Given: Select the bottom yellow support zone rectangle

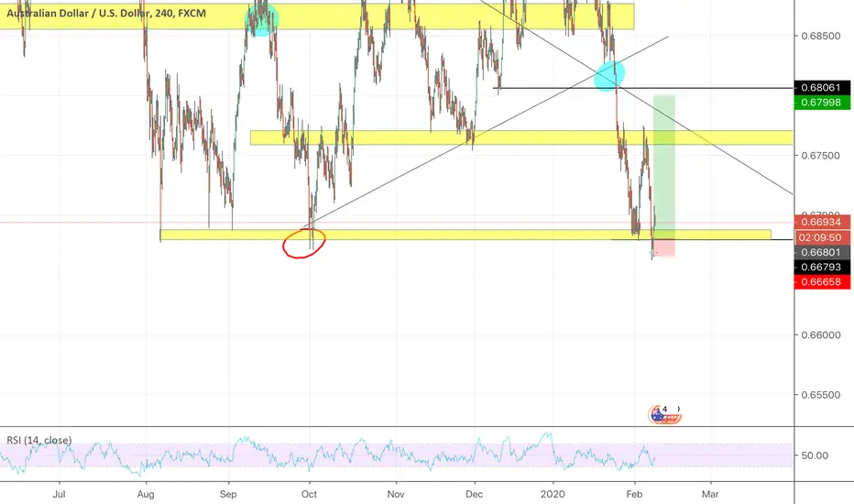Looking at the screenshot, I should 465,235.
